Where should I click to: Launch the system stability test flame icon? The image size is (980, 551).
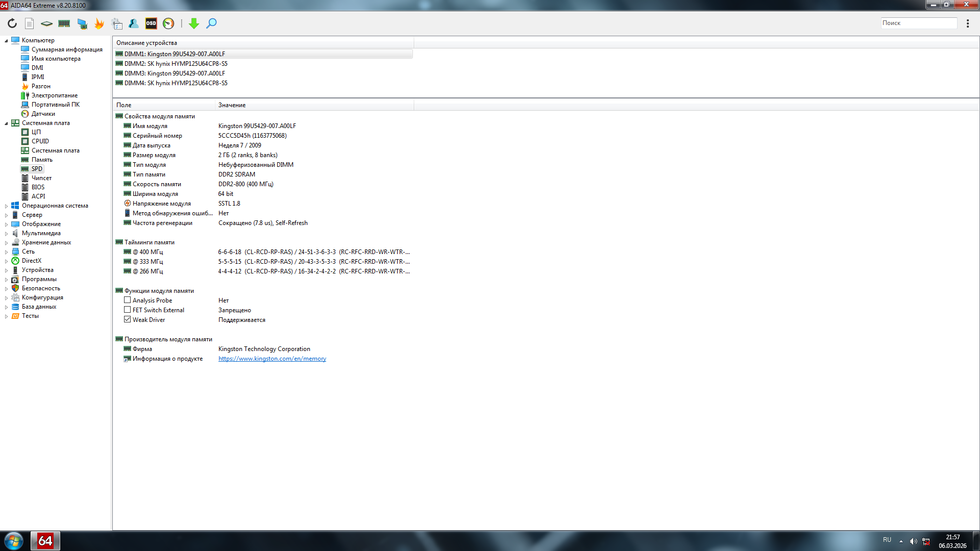[x=99, y=23]
